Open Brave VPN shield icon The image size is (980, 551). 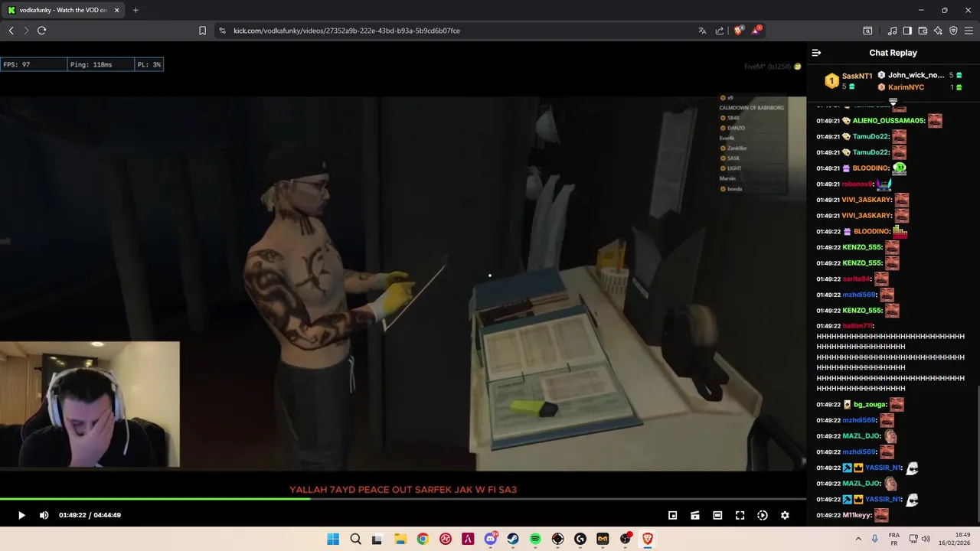coord(953,31)
